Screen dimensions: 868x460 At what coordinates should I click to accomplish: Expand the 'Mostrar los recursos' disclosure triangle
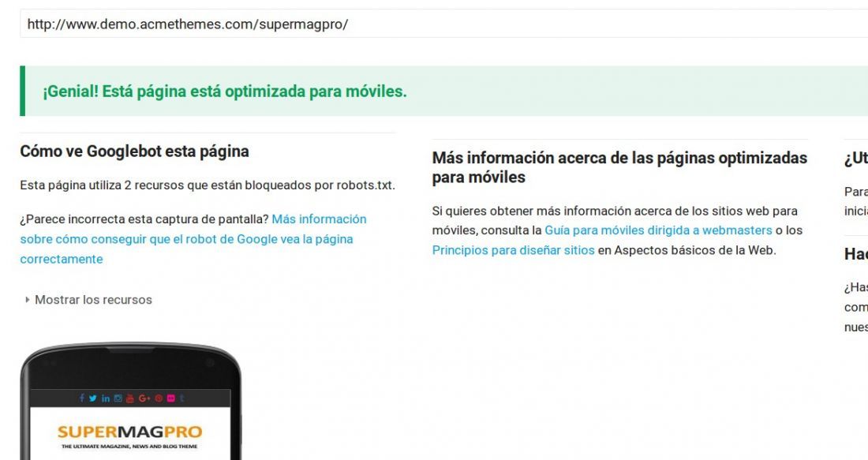(x=27, y=300)
